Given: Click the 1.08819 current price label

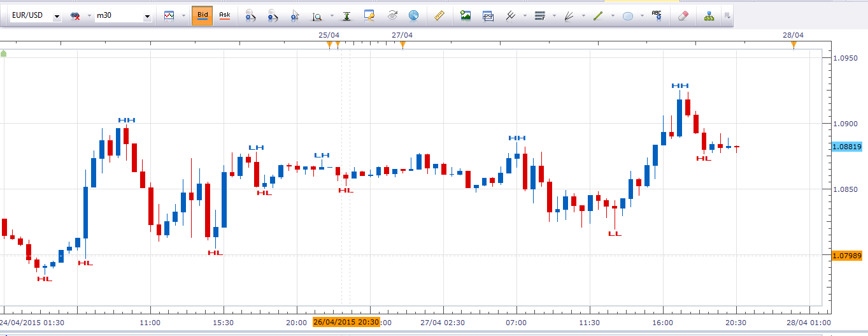Looking at the screenshot, I should [x=848, y=147].
